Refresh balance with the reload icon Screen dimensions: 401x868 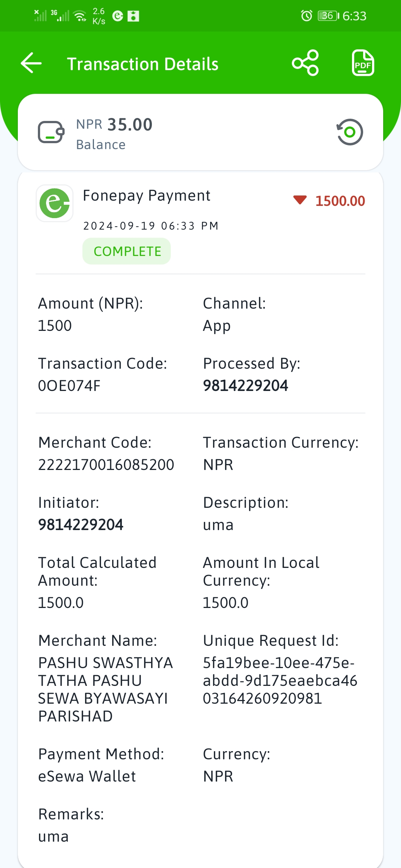point(349,132)
